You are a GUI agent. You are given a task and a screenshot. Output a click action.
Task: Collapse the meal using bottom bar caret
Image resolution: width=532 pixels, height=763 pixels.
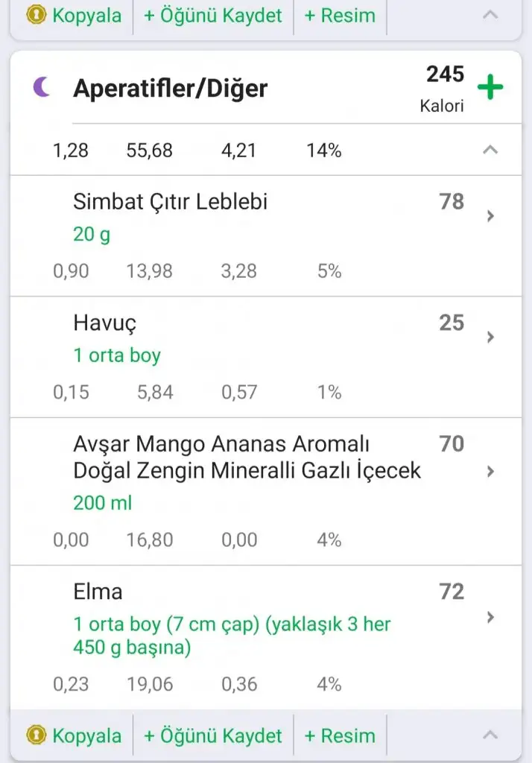pyautogui.click(x=490, y=735)
